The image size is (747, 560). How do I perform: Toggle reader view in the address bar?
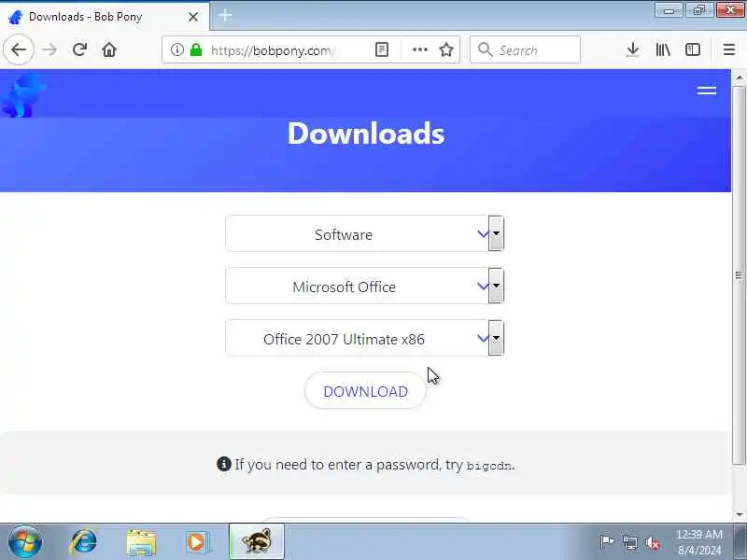click(382, 49)
